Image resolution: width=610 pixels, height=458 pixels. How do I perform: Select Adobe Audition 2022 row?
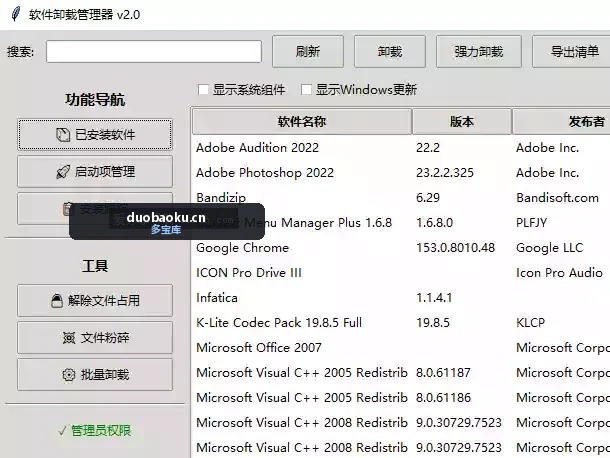(401, 148)
